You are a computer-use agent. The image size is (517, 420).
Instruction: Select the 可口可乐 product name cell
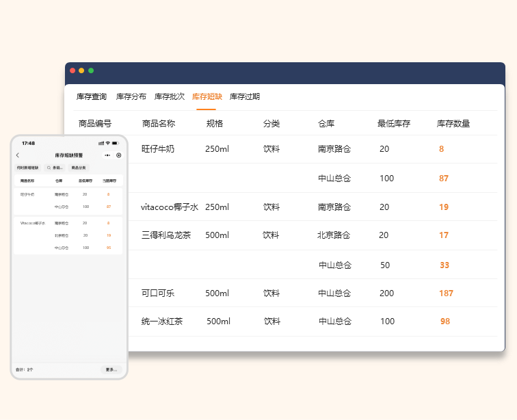(x=158, y=293)
